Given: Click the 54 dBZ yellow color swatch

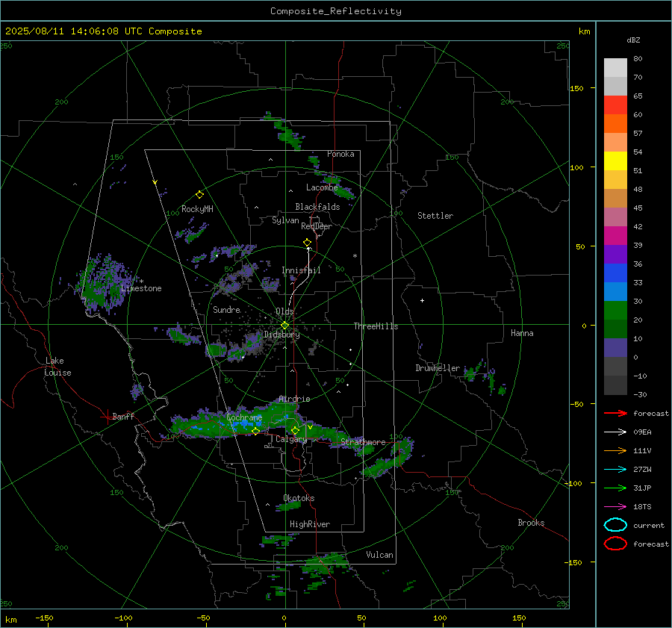Looking at the screenshot, I should click(615, 161).
